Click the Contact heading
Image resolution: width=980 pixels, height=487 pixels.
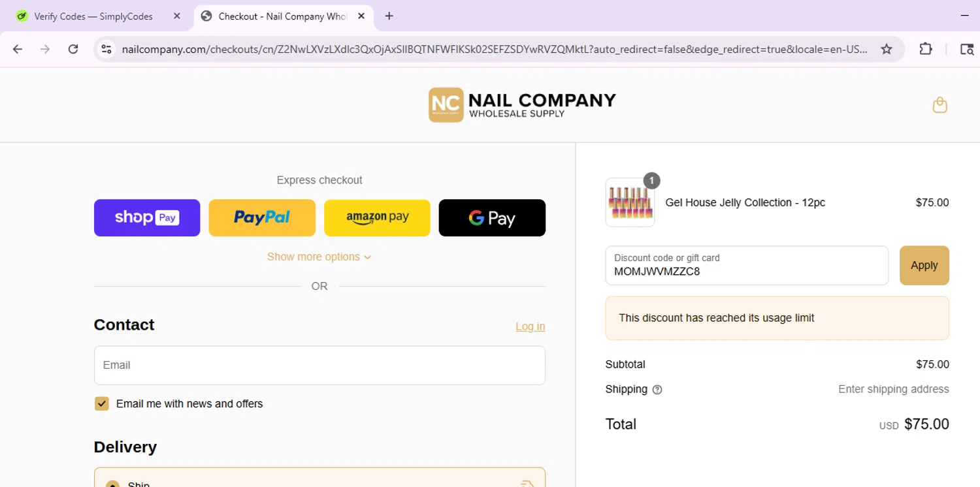point(124,324)
